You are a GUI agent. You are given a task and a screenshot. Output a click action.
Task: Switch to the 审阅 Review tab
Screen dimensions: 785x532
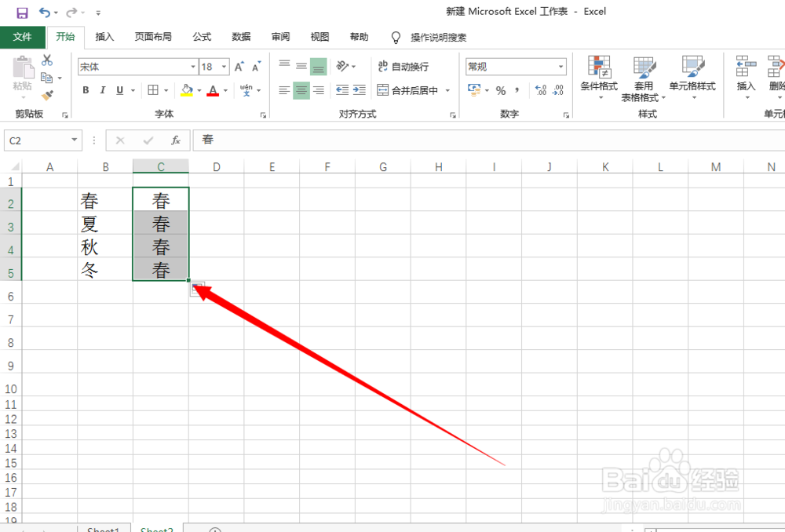pyautogui.click(x=280, y=37)
